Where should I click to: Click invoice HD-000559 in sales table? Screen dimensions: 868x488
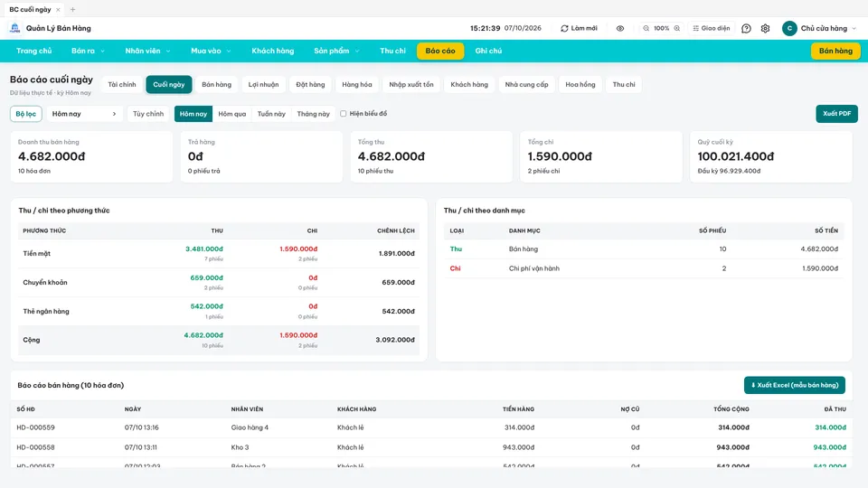coord(35,427)
